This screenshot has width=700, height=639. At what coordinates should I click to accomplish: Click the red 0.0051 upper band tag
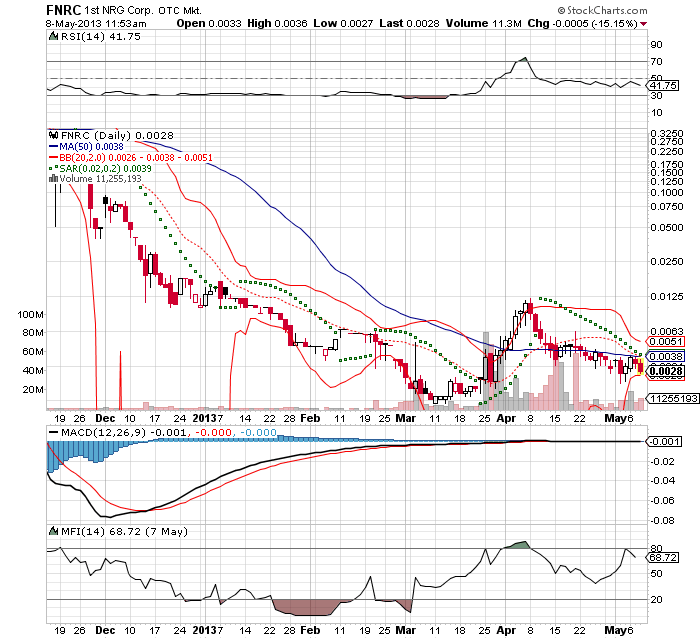[666, 342]
